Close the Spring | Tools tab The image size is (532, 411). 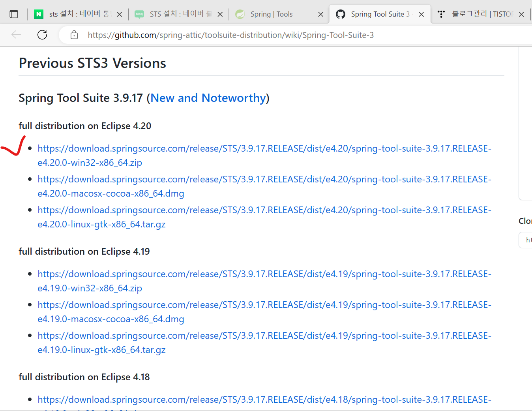pyautogui.click(x=321, y=14)
